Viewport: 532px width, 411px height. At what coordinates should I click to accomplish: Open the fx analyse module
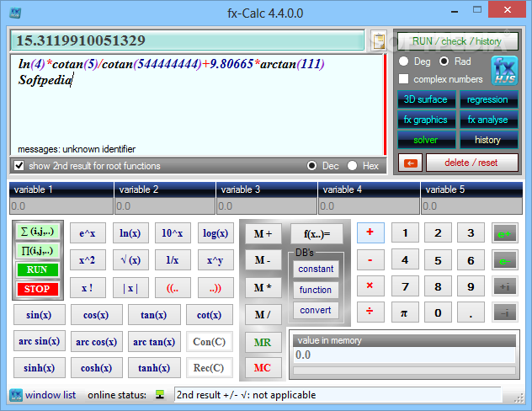pos(488,120)
